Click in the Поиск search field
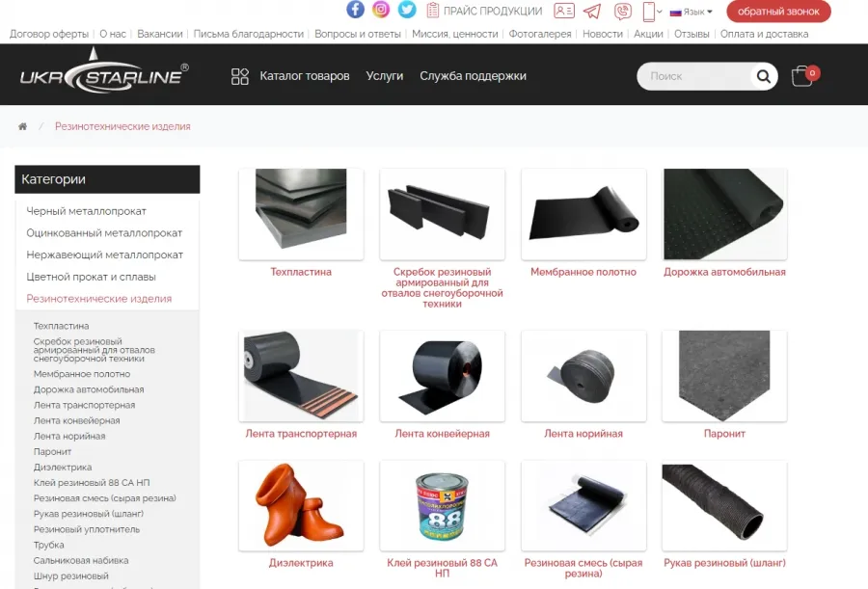868x589 pixels. click(x=694, y=76)
